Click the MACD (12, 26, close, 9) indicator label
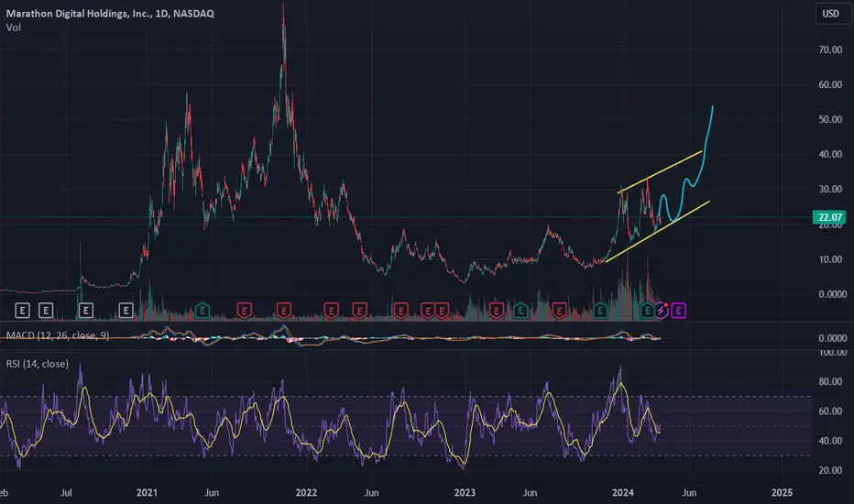The height and width of the screenshot is (504, 854). coord(58,335)
